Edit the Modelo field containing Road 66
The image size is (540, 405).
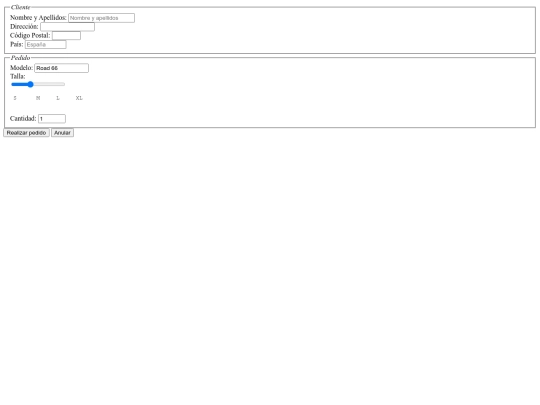point(61,68)
